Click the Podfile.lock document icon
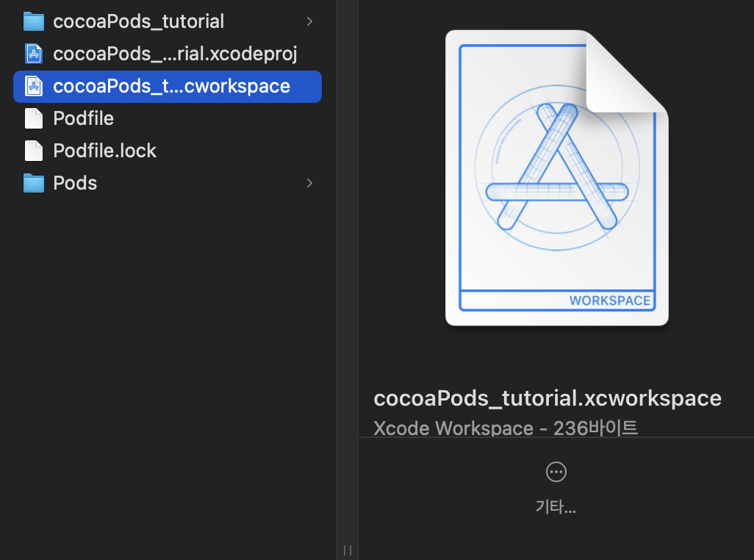The image size is (754, 560). pyautogui.click(x=34, y=151)
